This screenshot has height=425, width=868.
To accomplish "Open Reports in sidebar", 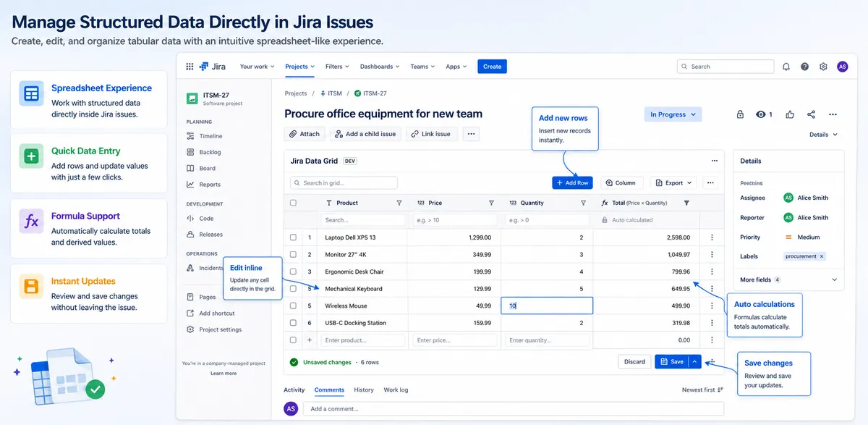I will [x=210, y=185].
